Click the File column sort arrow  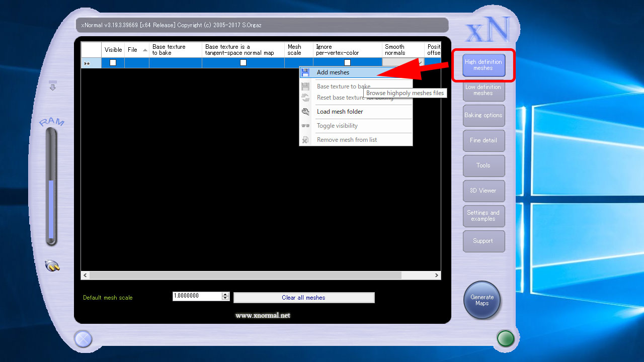pos(145,50)
